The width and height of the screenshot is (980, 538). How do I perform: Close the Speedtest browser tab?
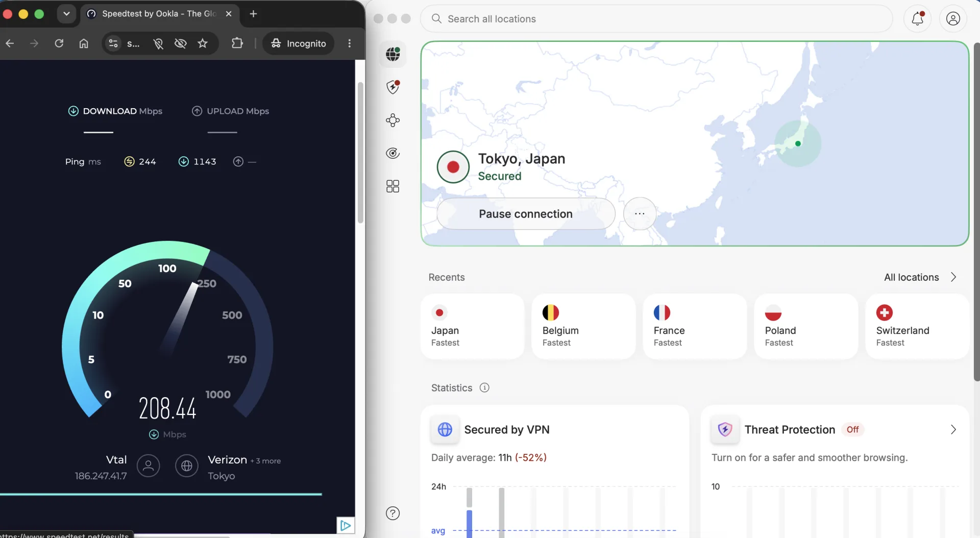[x=229, y=14]
